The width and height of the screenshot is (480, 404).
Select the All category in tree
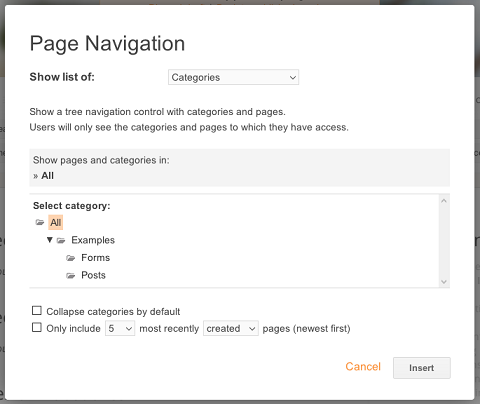56,222
